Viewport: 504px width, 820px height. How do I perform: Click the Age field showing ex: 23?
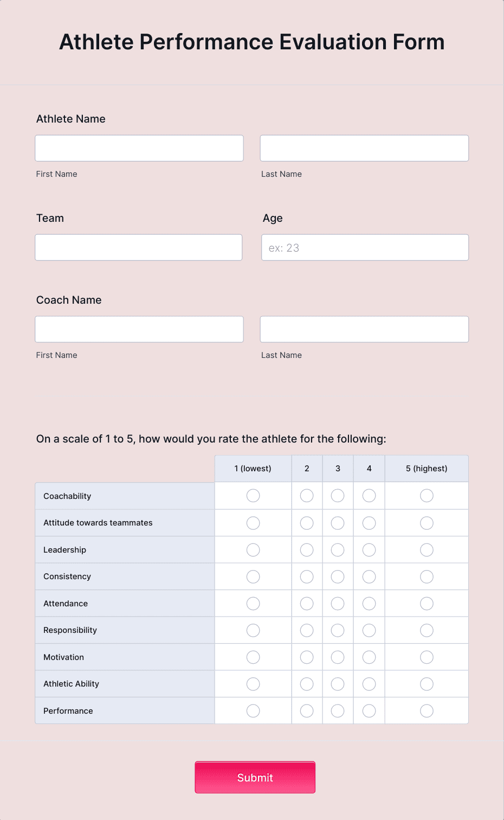click(x=364, y=247)
